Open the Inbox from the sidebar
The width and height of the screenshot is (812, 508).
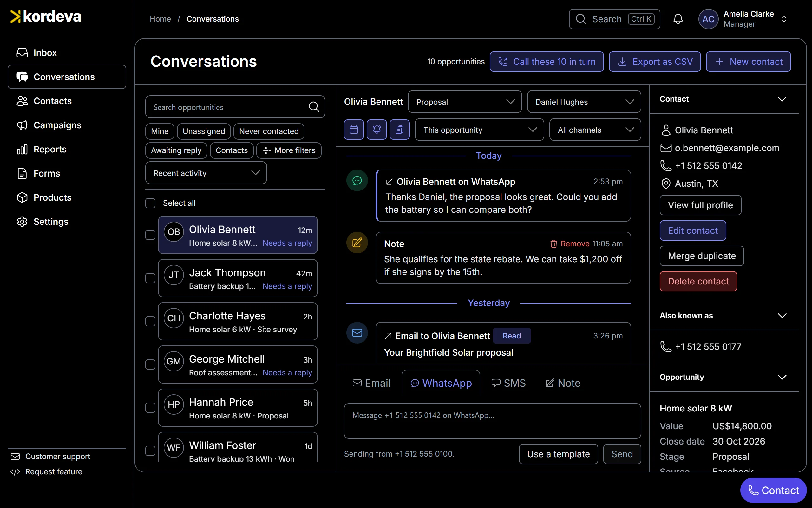click(x=67, y=53)
